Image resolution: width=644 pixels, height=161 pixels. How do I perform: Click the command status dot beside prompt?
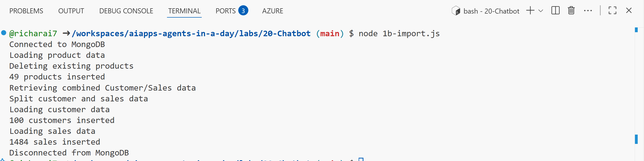(4, 33)
